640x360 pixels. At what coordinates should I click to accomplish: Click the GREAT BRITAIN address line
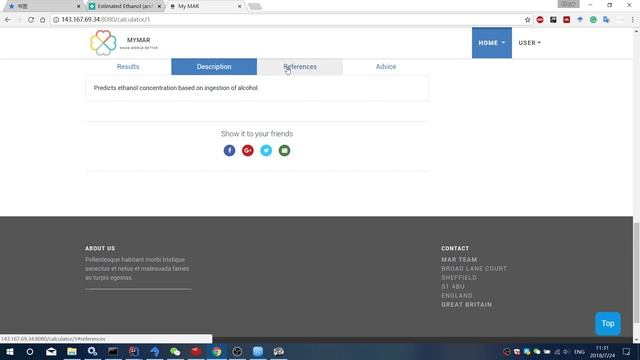pyautogui.click(x=467, y=304)
